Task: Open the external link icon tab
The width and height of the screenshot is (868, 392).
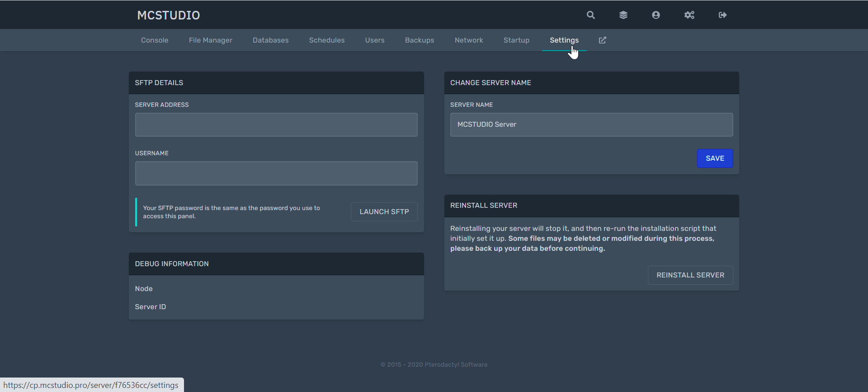Action: tap(602, 40)
